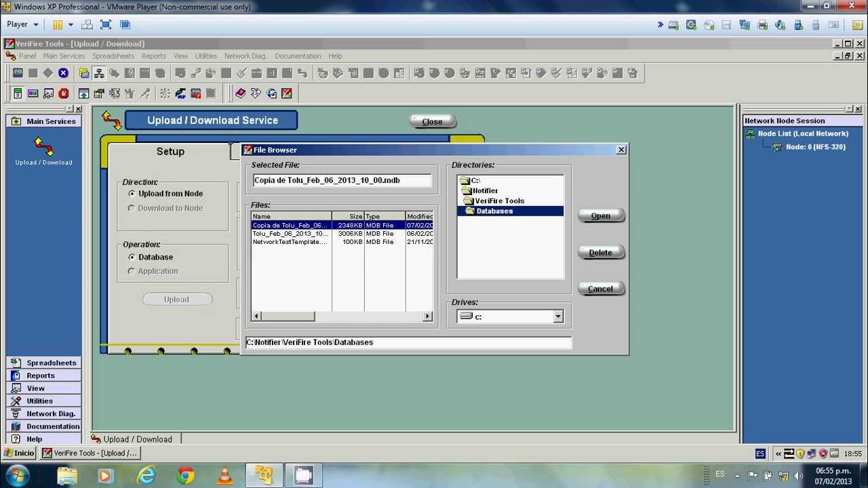The image size is (868, 488).
Task: Open Internet Explorer from the taskbar
Action: (146, 476)
